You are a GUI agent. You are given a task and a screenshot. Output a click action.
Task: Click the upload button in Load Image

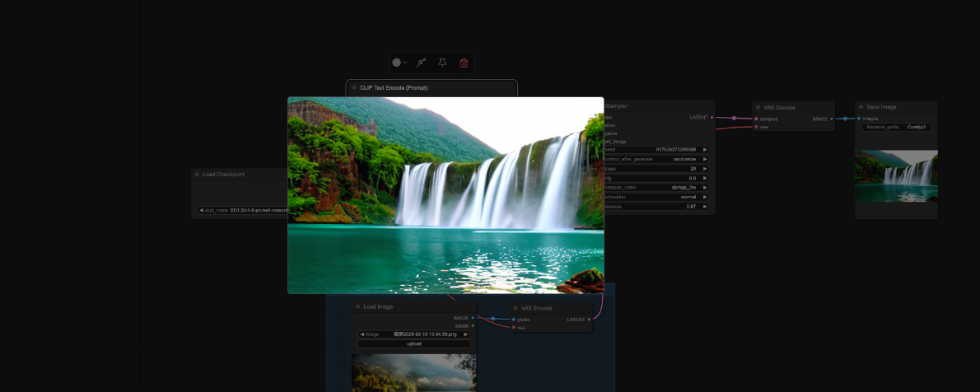[x=413, y=344]
